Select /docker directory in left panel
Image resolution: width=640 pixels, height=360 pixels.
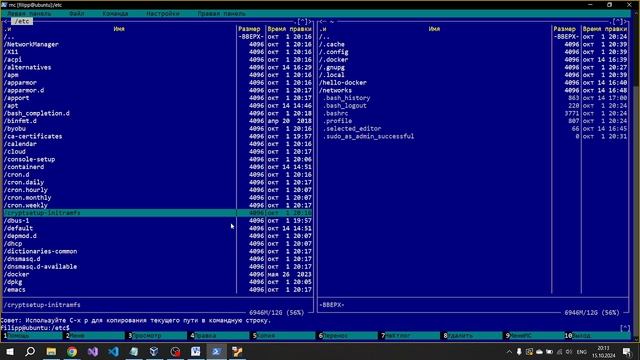pyautogui.click(x=158, y=274)
